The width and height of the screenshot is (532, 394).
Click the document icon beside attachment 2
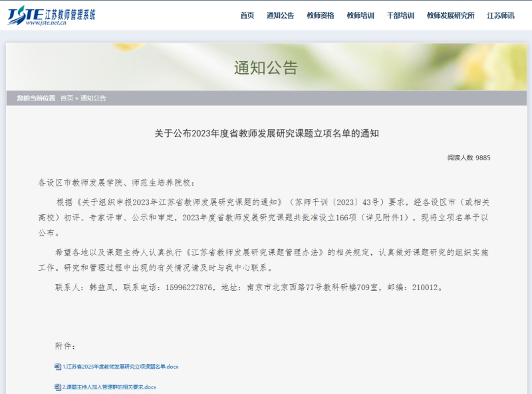(x=58, y=387)
